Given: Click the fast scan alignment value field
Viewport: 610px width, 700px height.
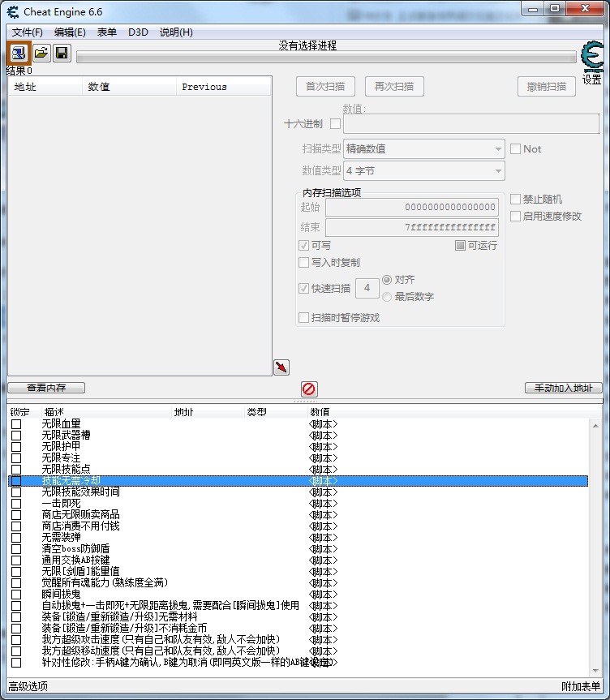Looking at the screenshot, I should coord(367,288).
